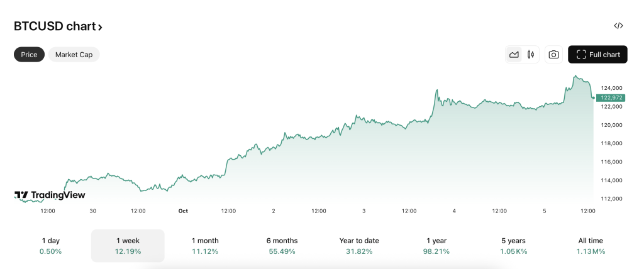
Task: Choose the 1 month time range
Action: pos(205,246)
